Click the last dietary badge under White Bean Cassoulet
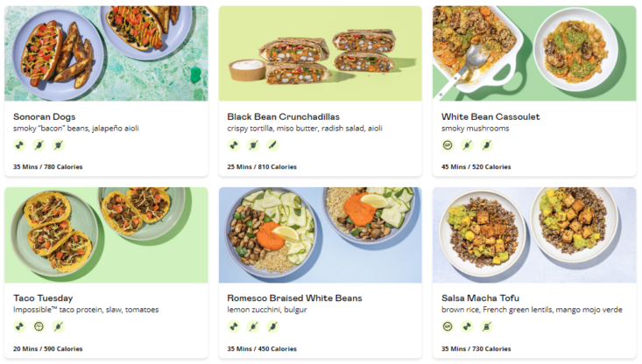Image resolution: width=642 pixels, height=364 pixels. pyautogui.click(x=486, y=145)
